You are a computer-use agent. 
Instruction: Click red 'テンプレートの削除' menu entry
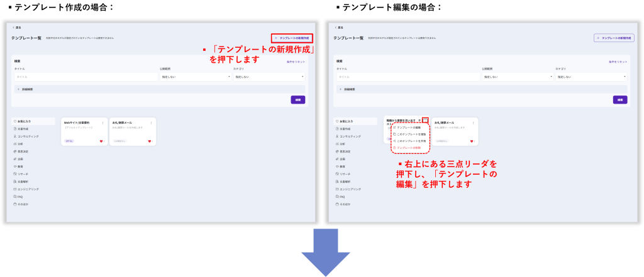pos(409,148)
